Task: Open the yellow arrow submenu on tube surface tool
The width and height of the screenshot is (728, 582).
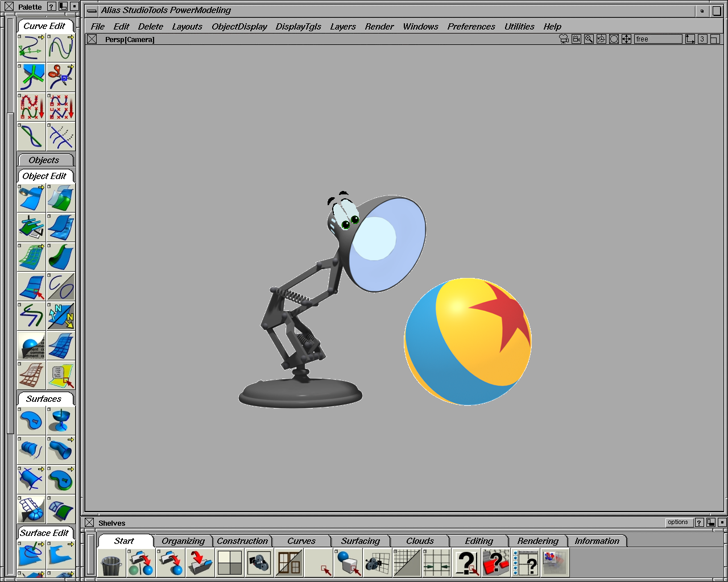Action: (x=71, y=439)
